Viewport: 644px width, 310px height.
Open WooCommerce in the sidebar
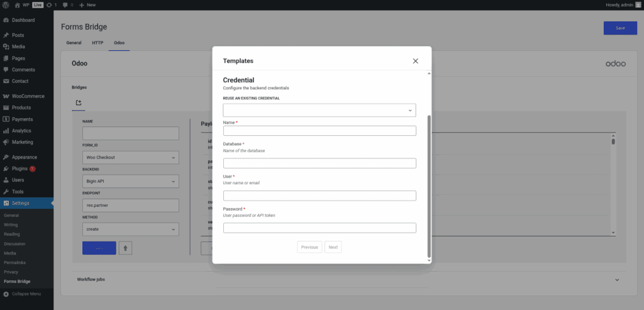point(26,96)
